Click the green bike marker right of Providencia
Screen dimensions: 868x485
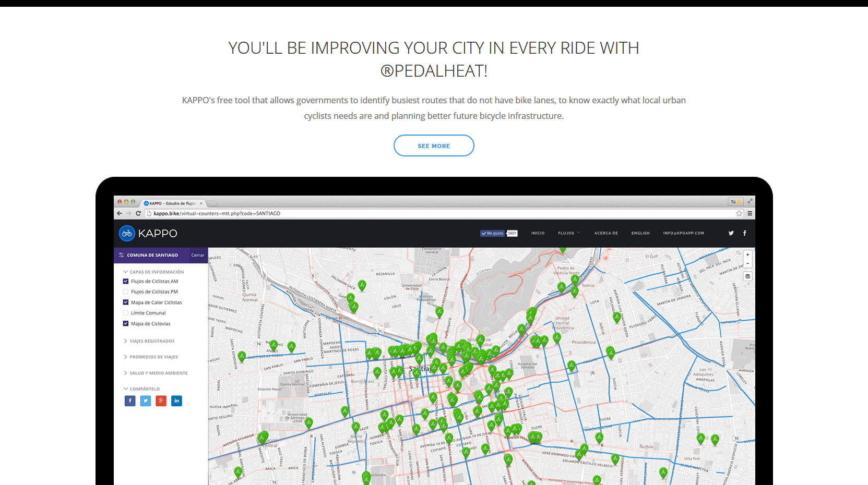click(611, 353)
